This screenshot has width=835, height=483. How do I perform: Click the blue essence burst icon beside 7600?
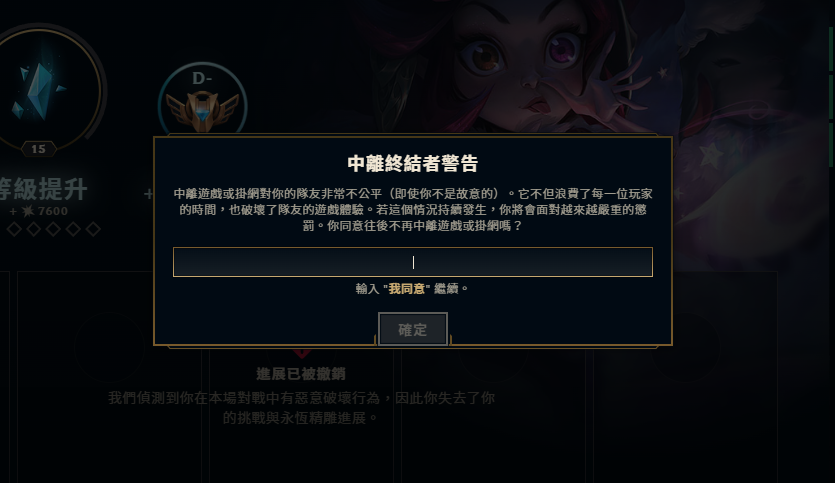[28, 211]
